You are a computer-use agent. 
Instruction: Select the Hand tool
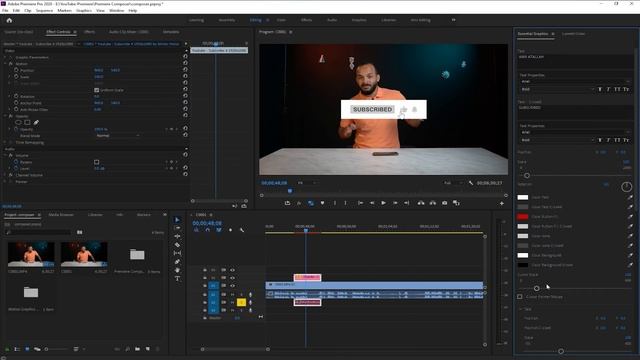[177, 270]
